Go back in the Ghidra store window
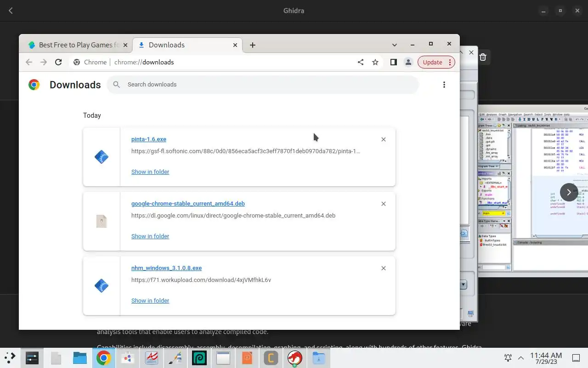Image resolution: width=588 pixels, height=368 pixels. pyautogui.click(x=11, y=11)
